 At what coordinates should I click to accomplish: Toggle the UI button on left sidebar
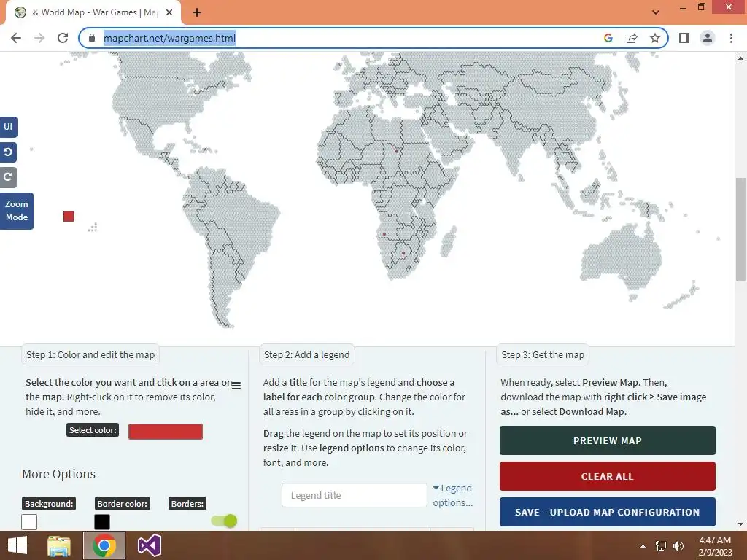(8, 127)
